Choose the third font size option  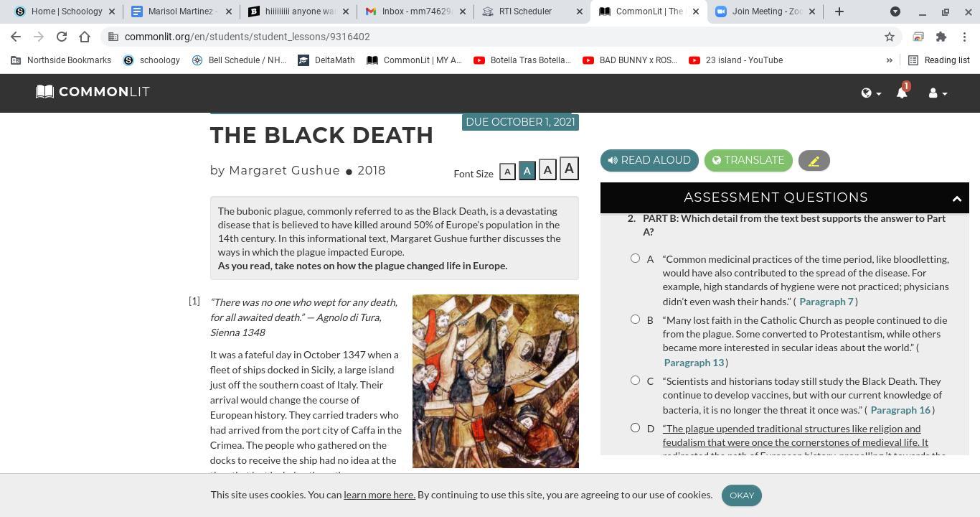pos(547,170)
